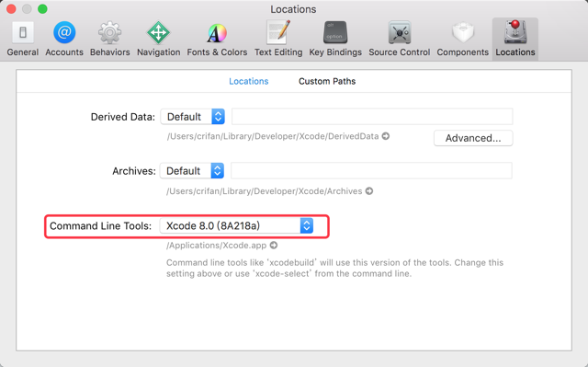Open the General preferences pane
This screenshot has height=367, width=588.
[22, 39]
